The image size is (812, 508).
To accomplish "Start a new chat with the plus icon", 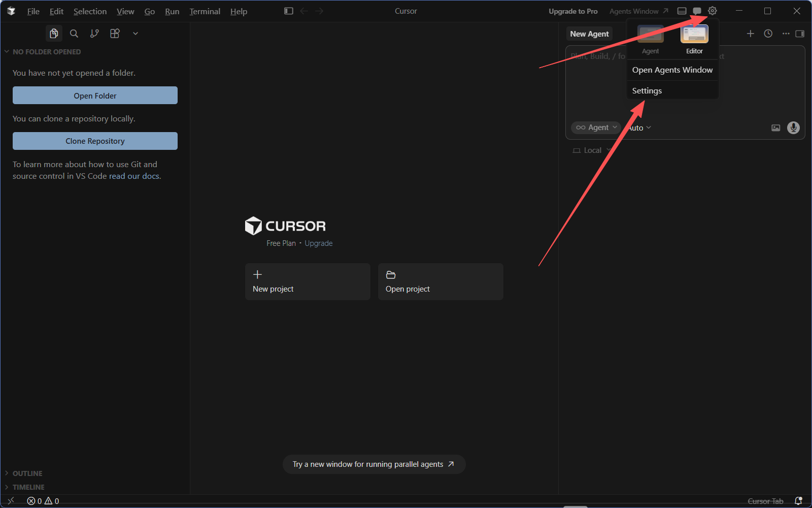I will click(x=751, y=34).
